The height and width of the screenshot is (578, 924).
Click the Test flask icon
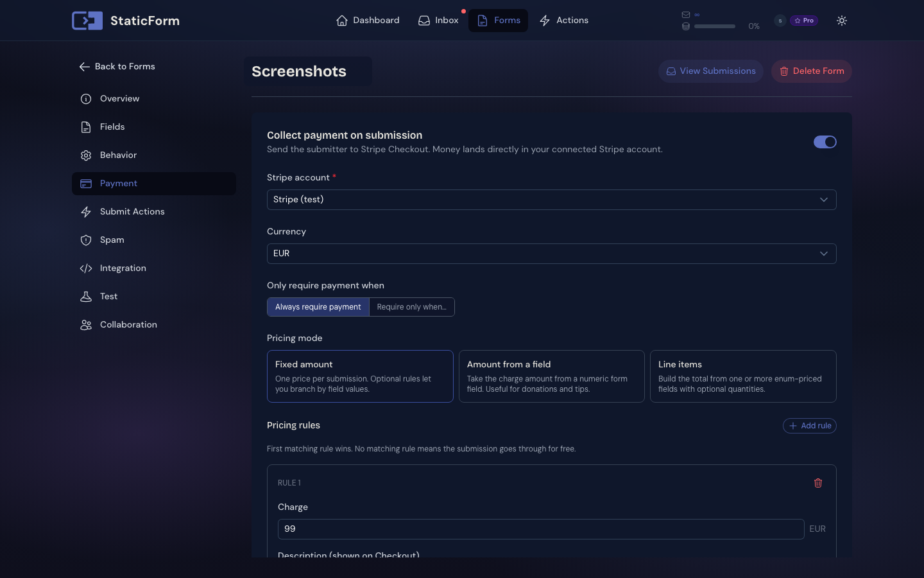coord(86,297)
